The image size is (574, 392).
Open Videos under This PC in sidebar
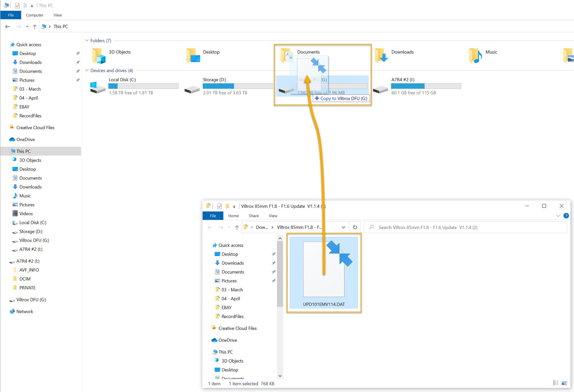click(x=26, y=214)
